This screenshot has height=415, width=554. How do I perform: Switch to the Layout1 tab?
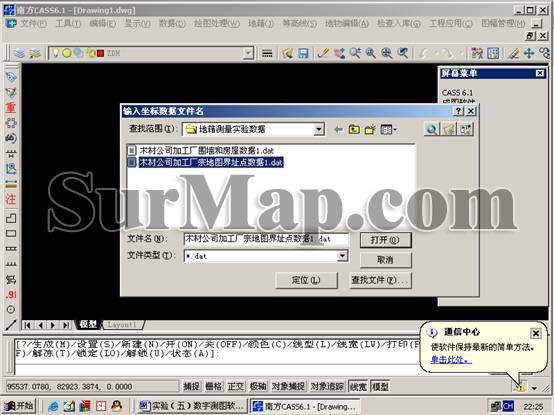pyautogui.click(x=122, y=325)
